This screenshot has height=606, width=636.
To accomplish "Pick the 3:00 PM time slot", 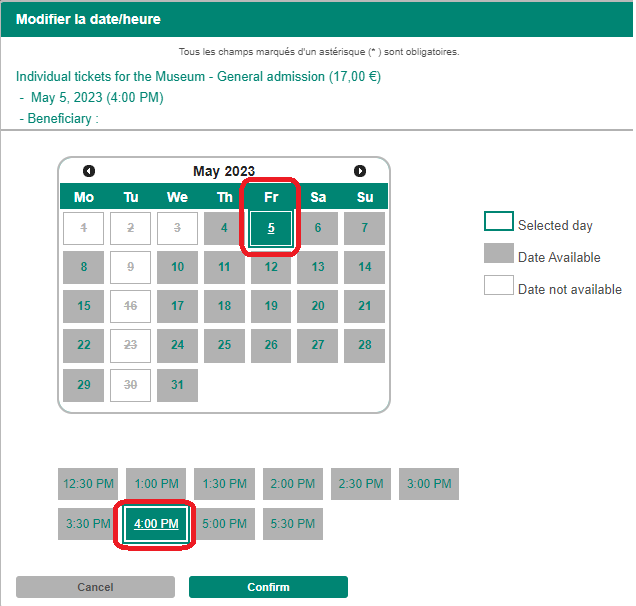I will click(x=429, y=484).
